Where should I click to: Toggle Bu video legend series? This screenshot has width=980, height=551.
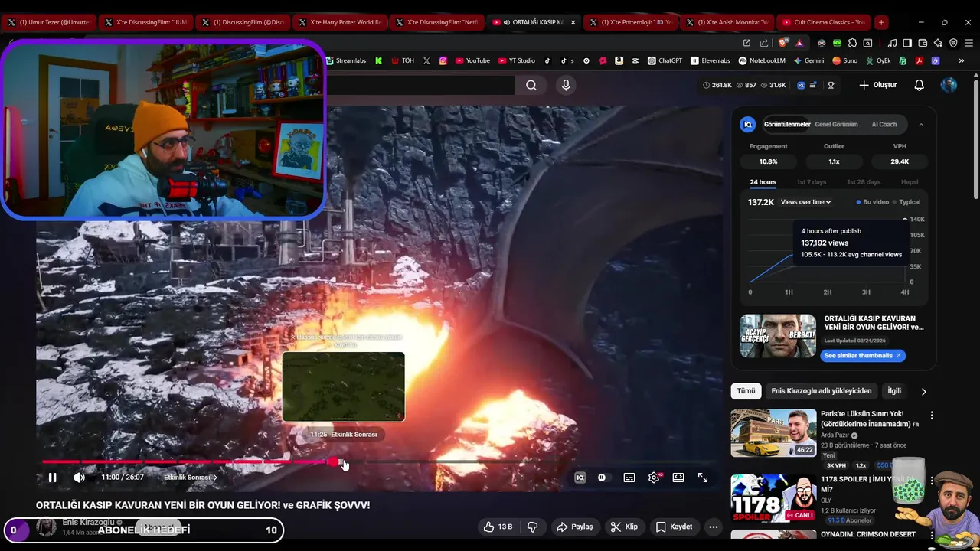click(873, 202)
